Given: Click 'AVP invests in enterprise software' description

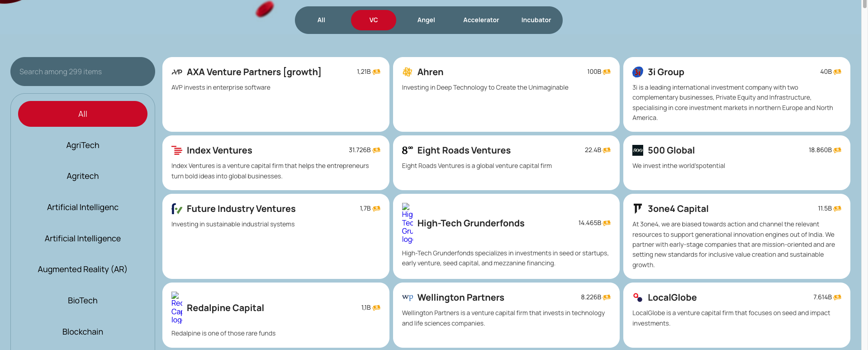Looking at the screenshot, I should pyautogui.click(x=221, y=87).
